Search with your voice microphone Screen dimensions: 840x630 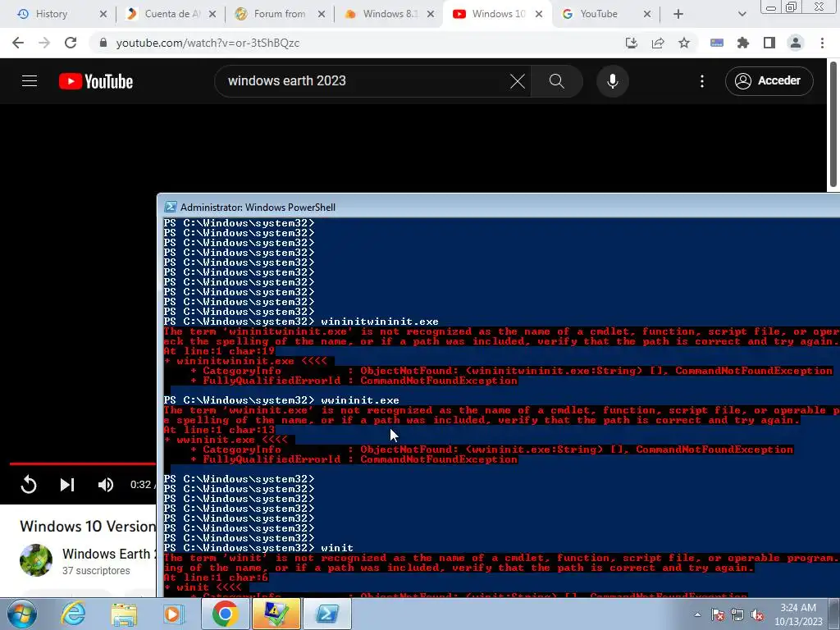point(613,81)
